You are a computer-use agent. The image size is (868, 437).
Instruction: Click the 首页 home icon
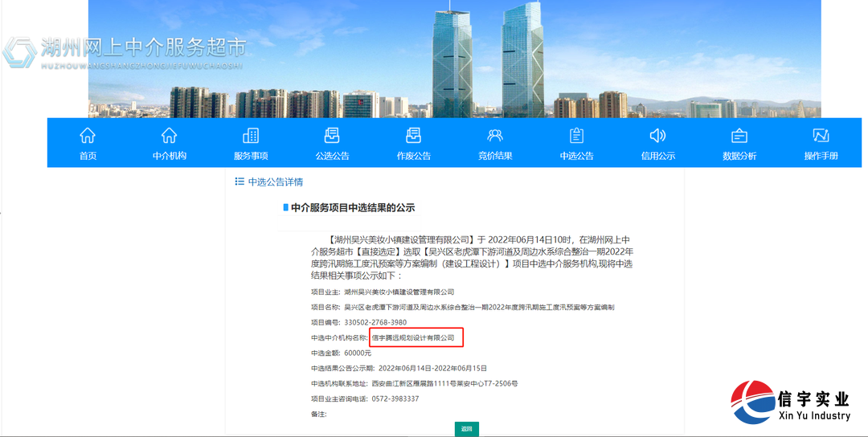[88, 136]
